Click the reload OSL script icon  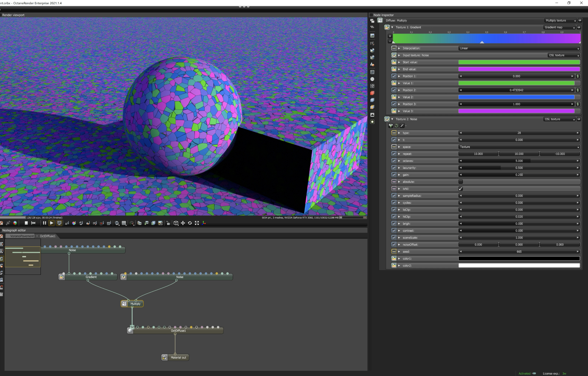[x=396, y=126]
